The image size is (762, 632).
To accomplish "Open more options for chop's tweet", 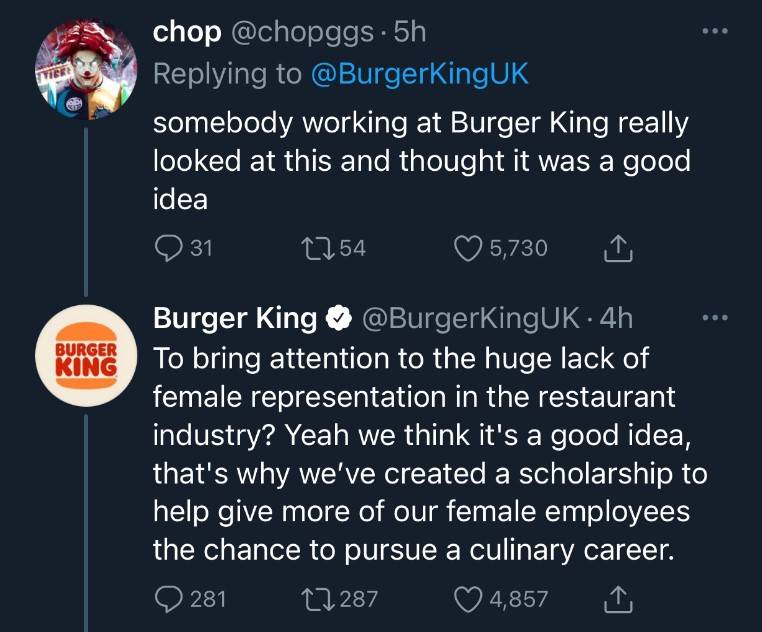I will coord(712,30).
